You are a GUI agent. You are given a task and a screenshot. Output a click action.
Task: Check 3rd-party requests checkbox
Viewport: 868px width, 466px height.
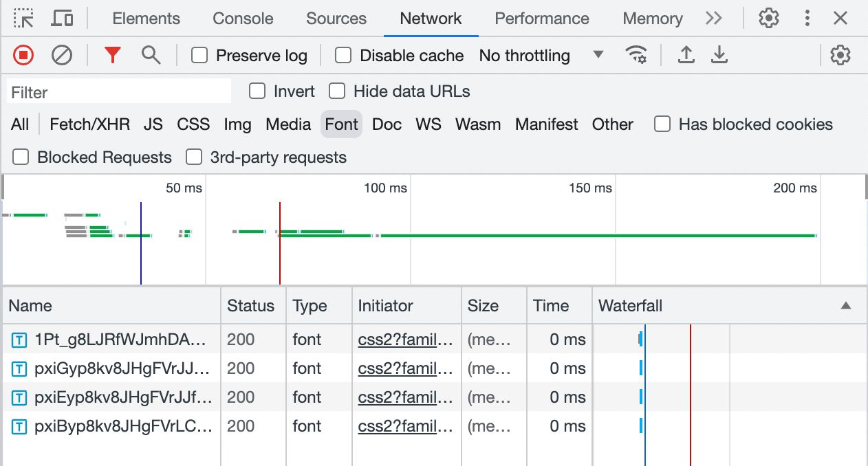pyautogui.click(x=194, y=157)
